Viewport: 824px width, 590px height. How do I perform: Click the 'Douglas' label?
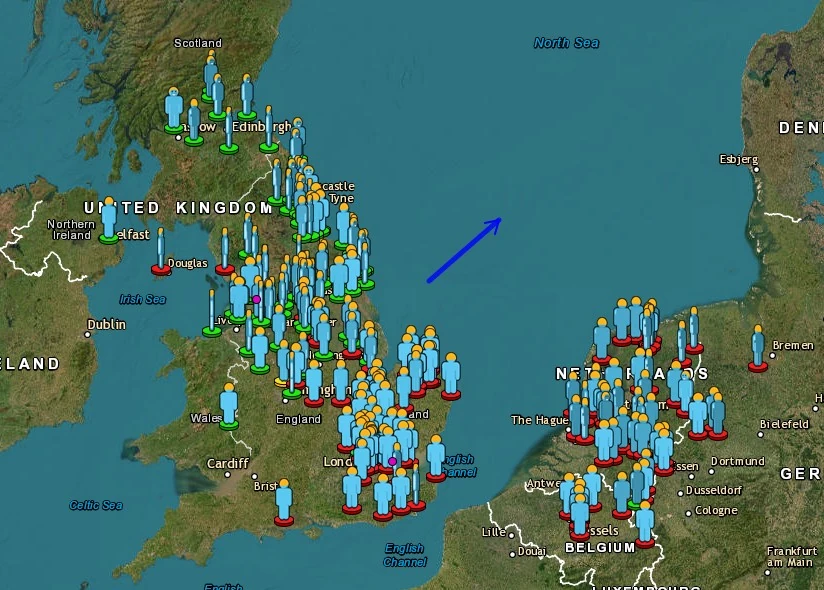click(x=188, y=263)
